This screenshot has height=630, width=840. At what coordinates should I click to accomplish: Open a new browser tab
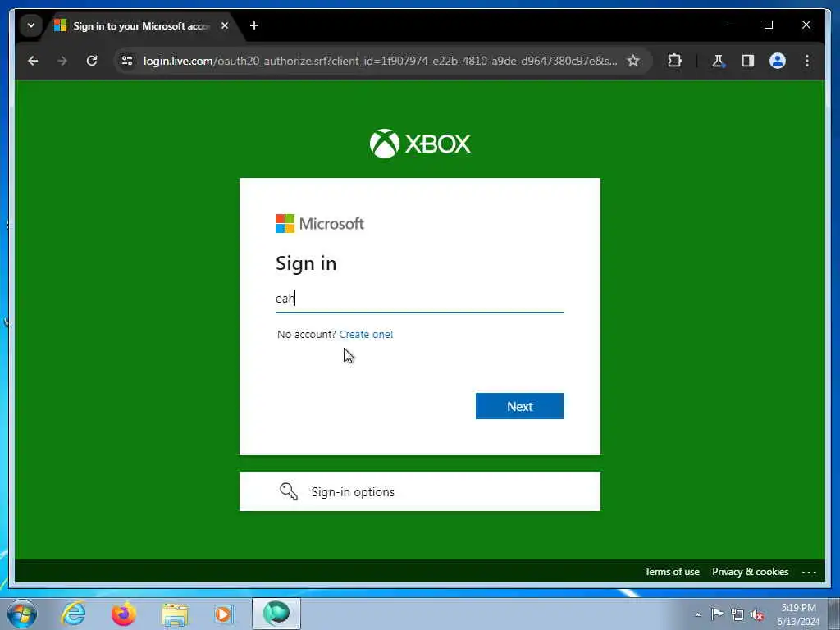point(254,25)
